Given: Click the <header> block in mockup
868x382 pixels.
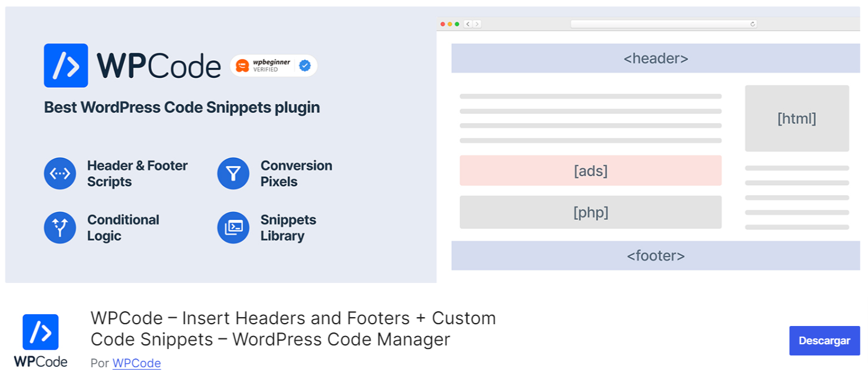Looking at the screenshot, I should [656, 58].
